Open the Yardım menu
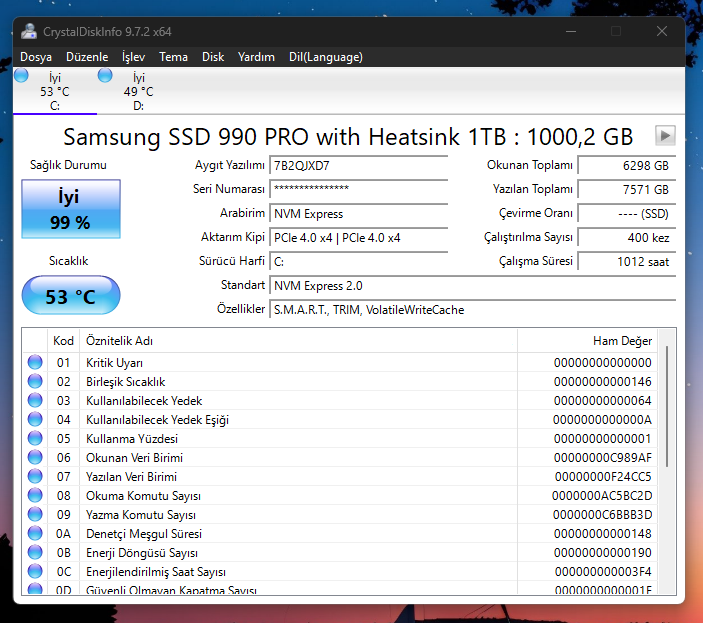Viewport: 703px width, 623px height. click(256, 57)
